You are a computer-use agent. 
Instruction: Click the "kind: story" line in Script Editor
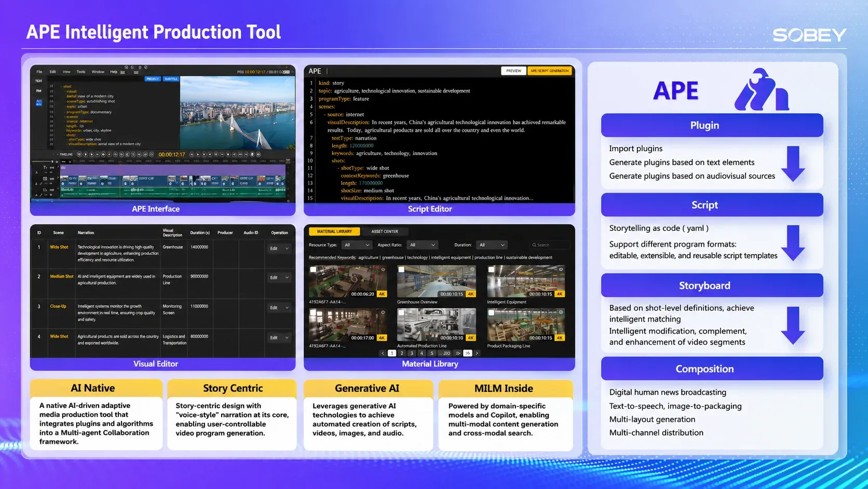[x=331, y=83]
